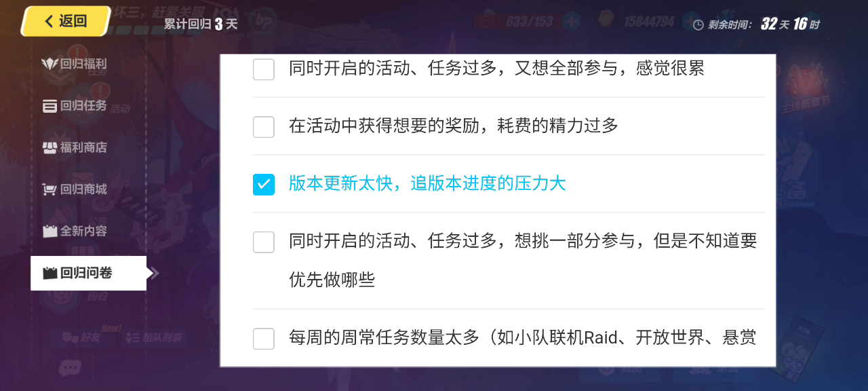868x391 pixels.
Task: Check 同时开启的活动、任务过多，又想全部参与 checkbox
Action: click(264, 69)
